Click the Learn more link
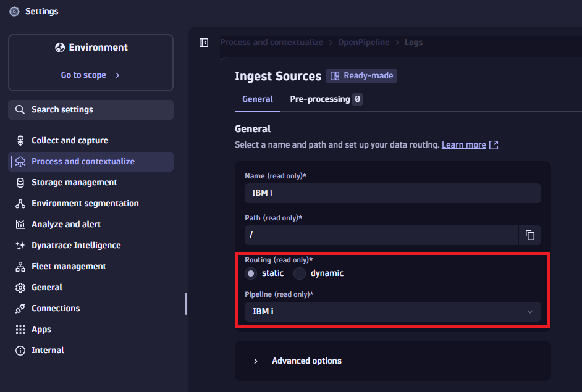Screen dimensions: 582x392 (463, 145)
